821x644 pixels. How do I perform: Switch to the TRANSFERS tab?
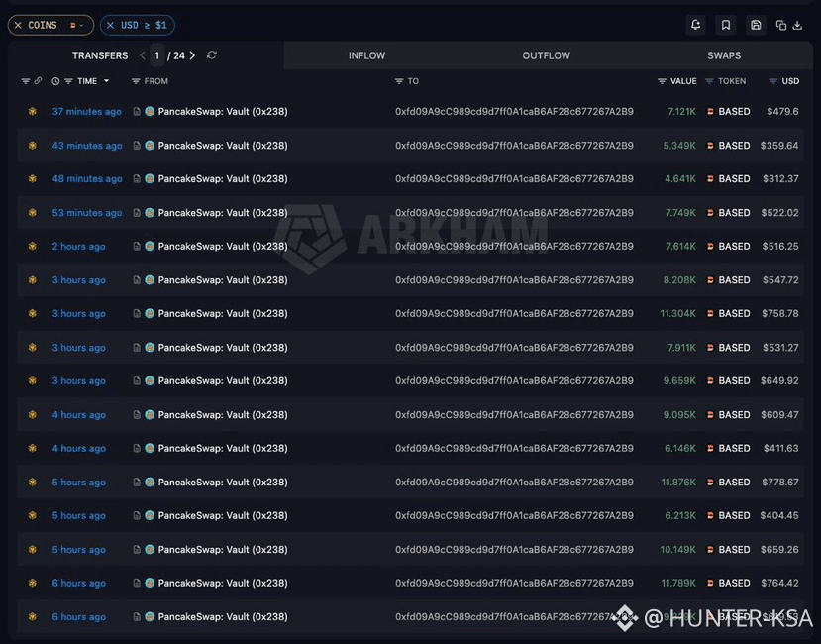point(100,55)
